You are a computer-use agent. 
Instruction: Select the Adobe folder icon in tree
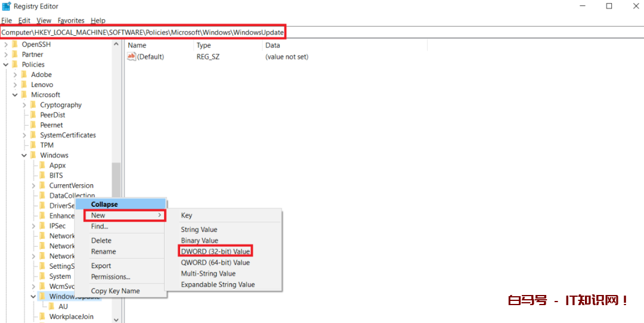point(24,74)
